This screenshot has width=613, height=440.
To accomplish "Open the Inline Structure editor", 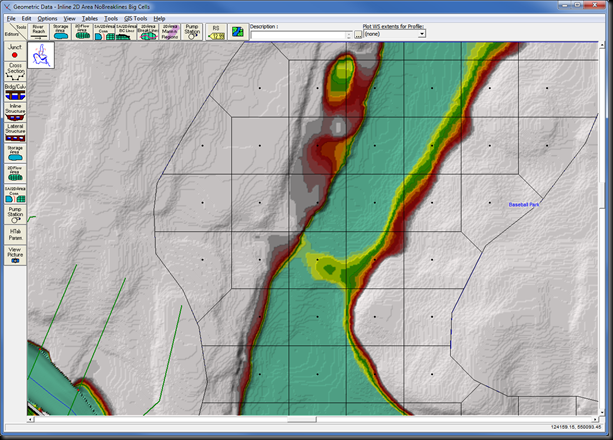I will [14, 111].
